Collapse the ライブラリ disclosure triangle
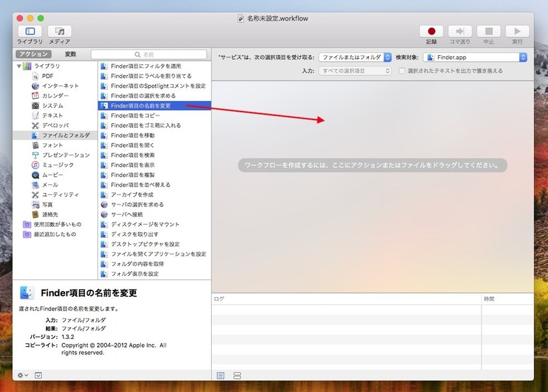 19,66
